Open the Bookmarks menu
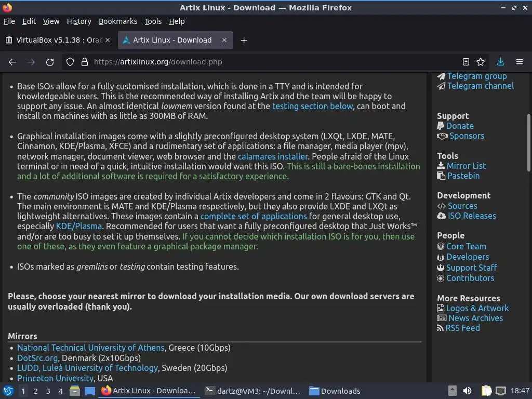This screenshot has width=532, height=399. (118, 21)
